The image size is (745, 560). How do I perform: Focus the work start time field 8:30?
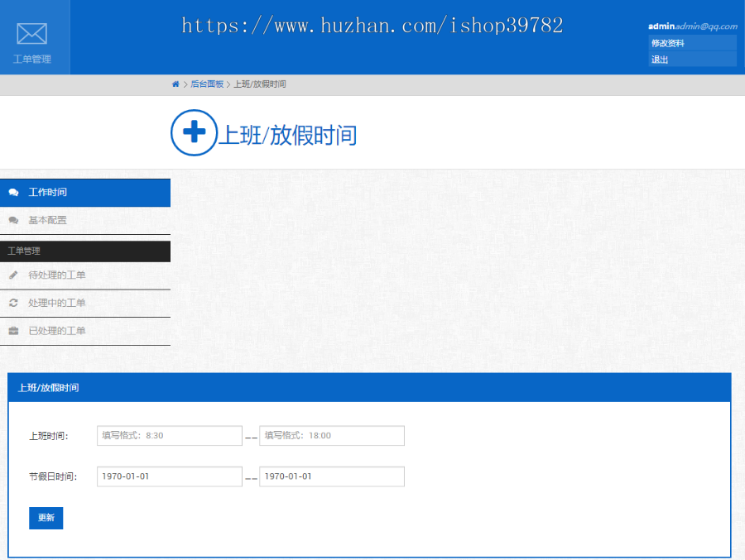pos(170,436)
